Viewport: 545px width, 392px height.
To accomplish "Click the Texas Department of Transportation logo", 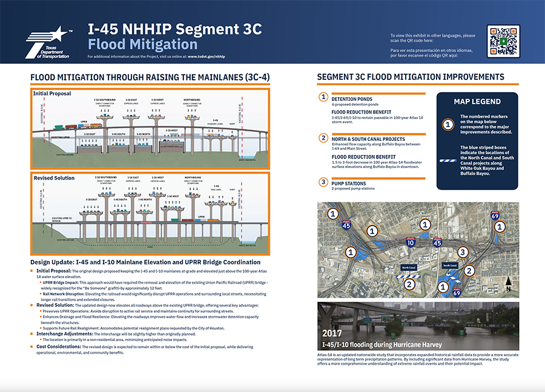I will pos(48,42).
